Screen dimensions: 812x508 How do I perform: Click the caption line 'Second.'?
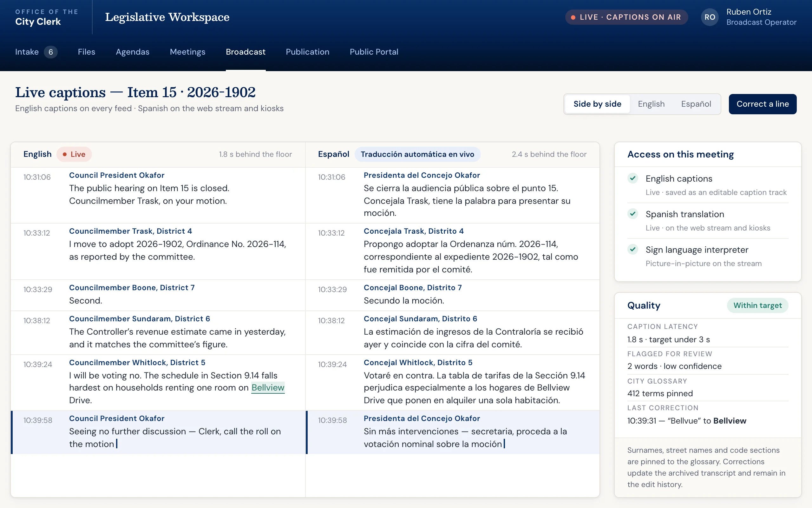[x=86, y=300]
